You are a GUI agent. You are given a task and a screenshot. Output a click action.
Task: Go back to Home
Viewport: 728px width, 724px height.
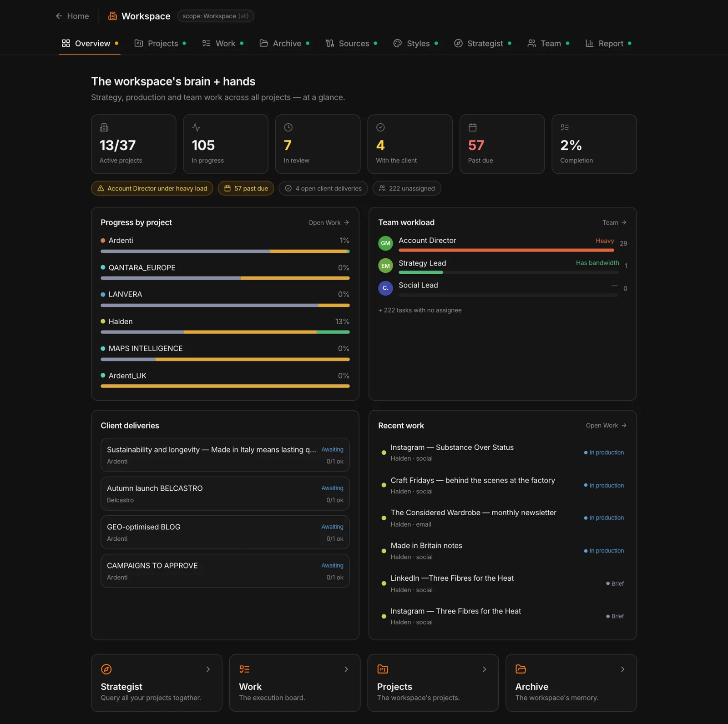point(72,16)
